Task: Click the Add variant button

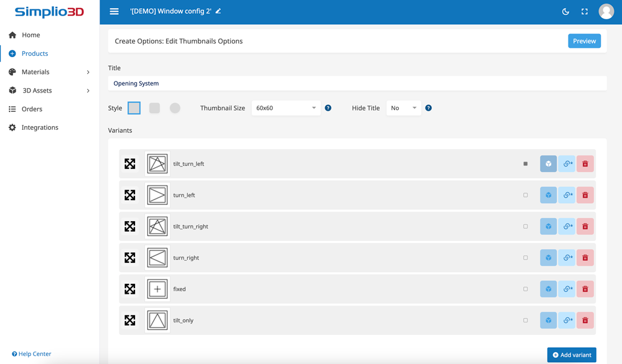Action: [x=572, y=355]
